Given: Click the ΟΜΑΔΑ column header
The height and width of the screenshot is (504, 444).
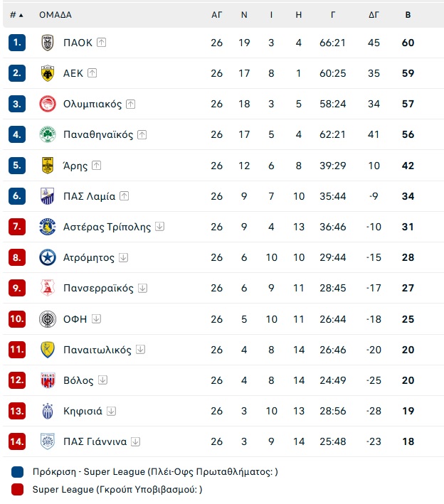Looking at the screenshot, I should 55,15.
